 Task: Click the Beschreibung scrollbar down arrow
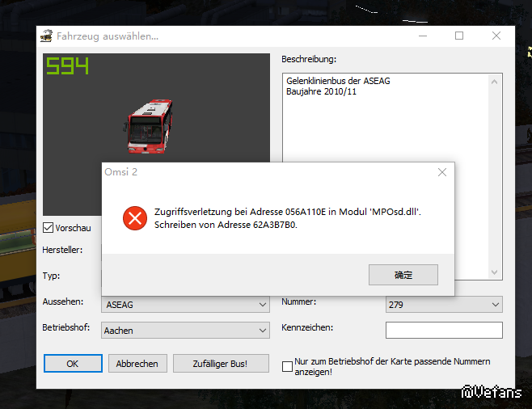[494, 272]
